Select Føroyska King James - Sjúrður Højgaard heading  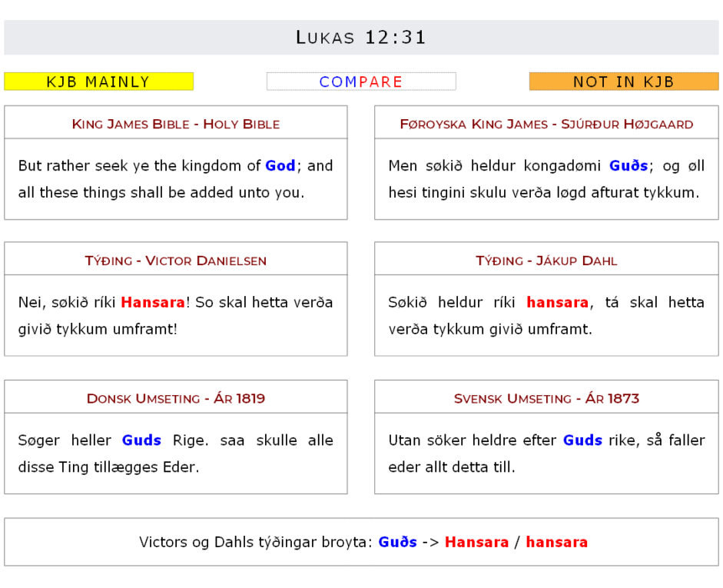pos(546,124)
